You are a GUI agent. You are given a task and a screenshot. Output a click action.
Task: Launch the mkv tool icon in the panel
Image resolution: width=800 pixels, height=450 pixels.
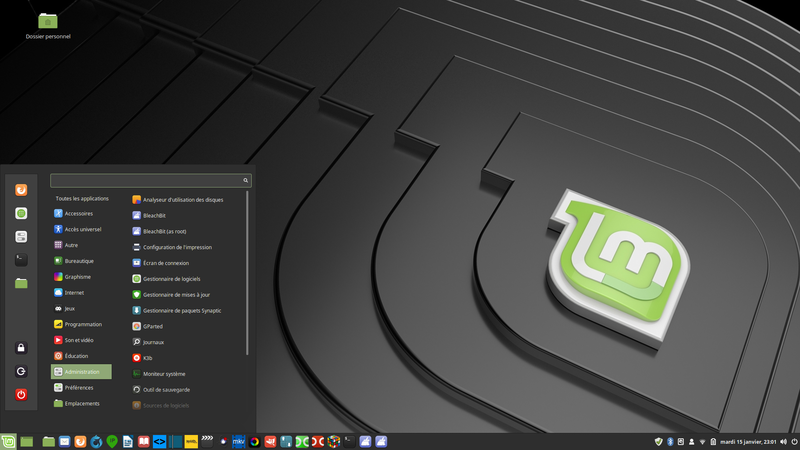coord(238,442)
